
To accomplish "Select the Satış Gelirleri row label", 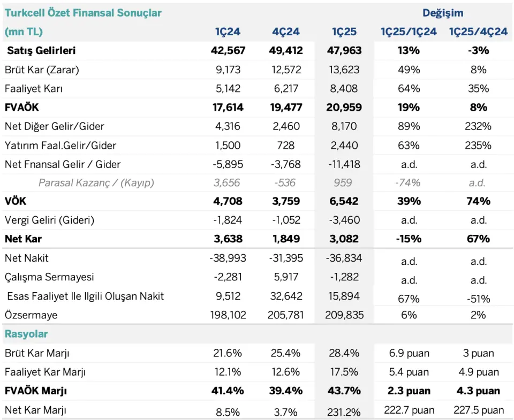I will [41, 50].
